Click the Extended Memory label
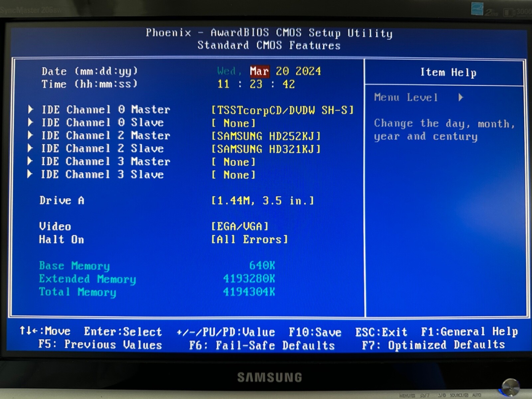The width and height of the screenshot is (532, 399). point(87,279)
